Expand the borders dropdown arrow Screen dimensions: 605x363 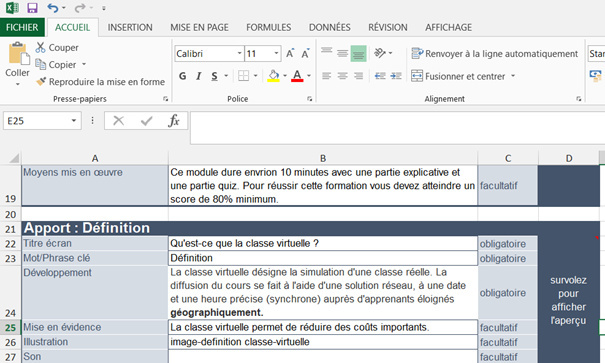click(x=255, y=76)
